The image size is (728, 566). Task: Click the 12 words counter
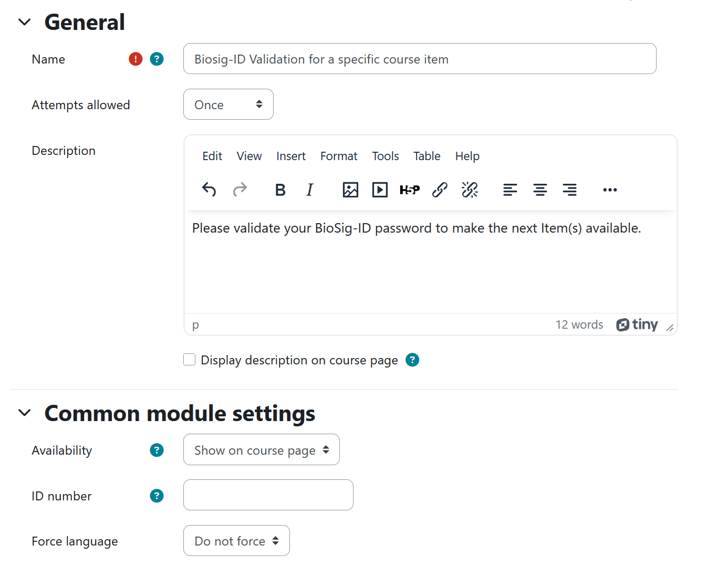click(x=579, y=324)
